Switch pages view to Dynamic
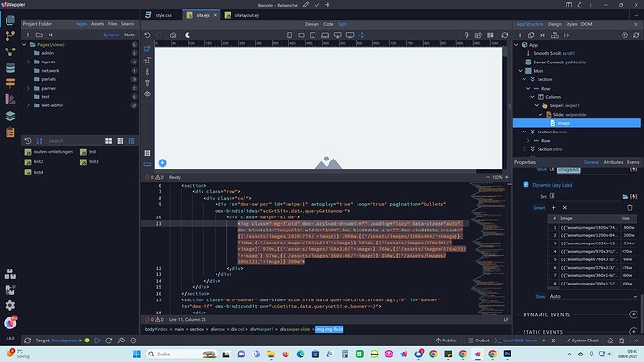Viewport: 644px width, 362px height. [x=111, y=35]
